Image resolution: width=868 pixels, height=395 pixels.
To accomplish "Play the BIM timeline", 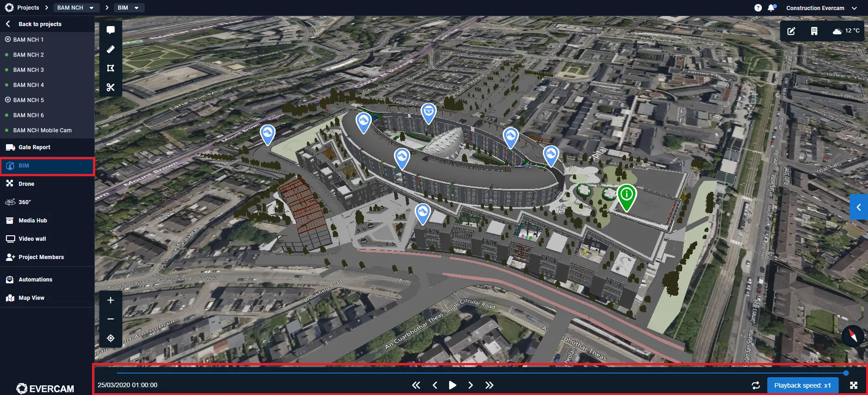I will 452,385.
